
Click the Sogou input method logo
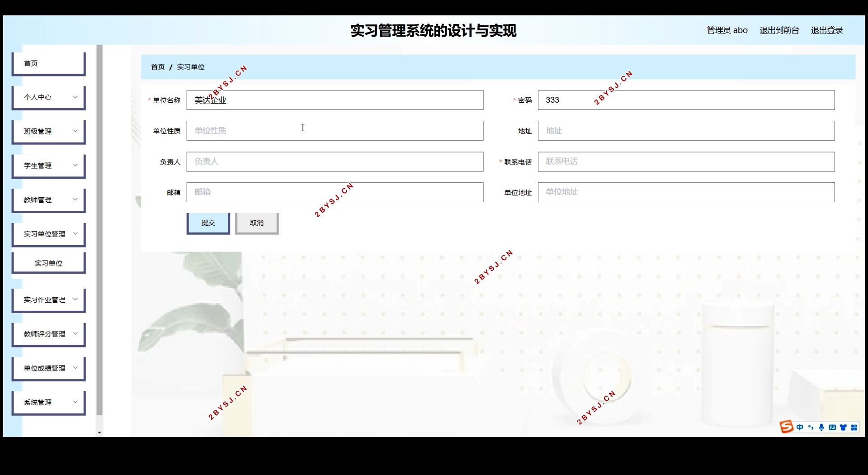[x=786, y=427]
